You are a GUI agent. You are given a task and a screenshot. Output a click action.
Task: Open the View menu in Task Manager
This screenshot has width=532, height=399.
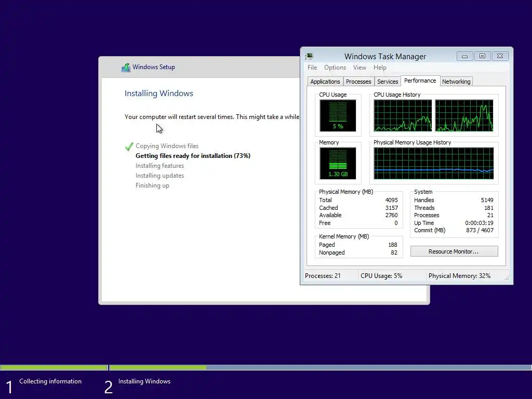pos(360,68)
